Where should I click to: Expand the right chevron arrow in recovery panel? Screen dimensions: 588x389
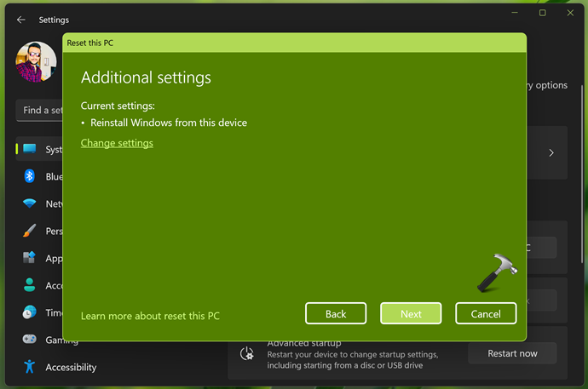click(551, 153)
